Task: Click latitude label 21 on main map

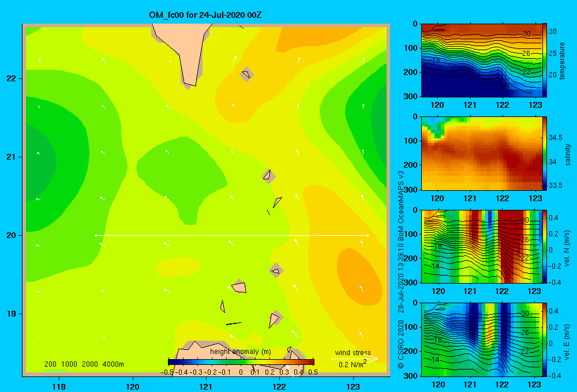Action: point(11,157)
